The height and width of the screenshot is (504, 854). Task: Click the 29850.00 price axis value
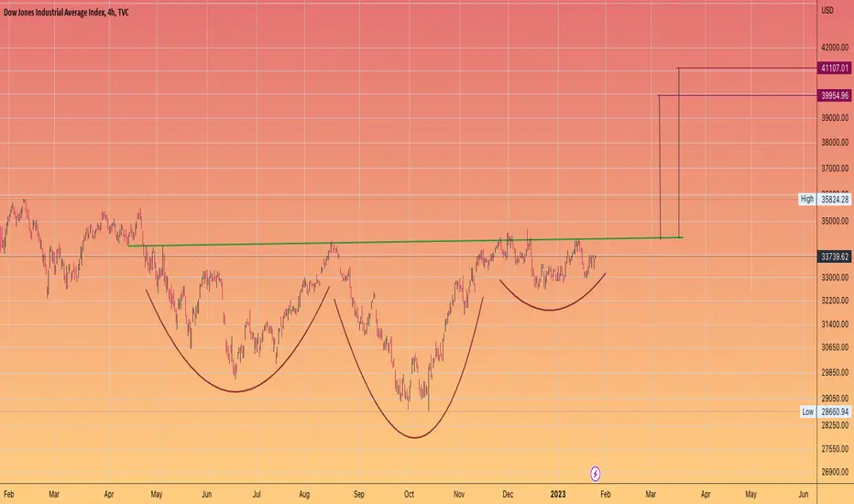coord(835,372)
